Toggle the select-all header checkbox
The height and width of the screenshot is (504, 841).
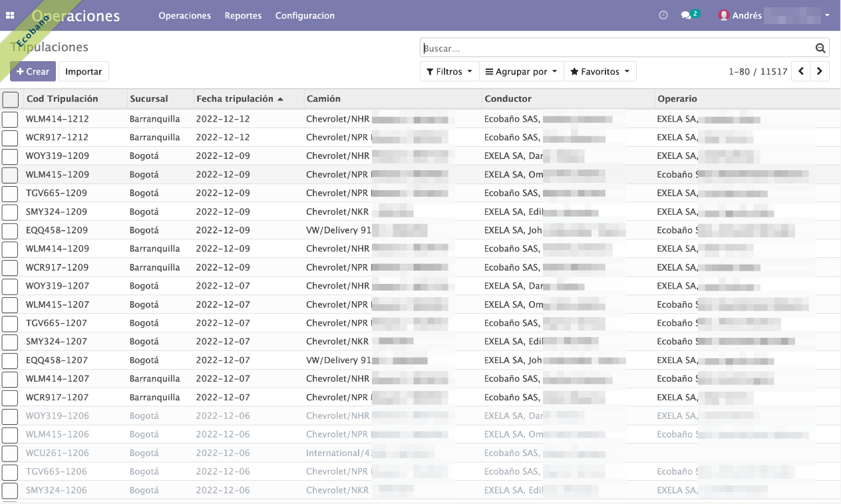[11, 99]
